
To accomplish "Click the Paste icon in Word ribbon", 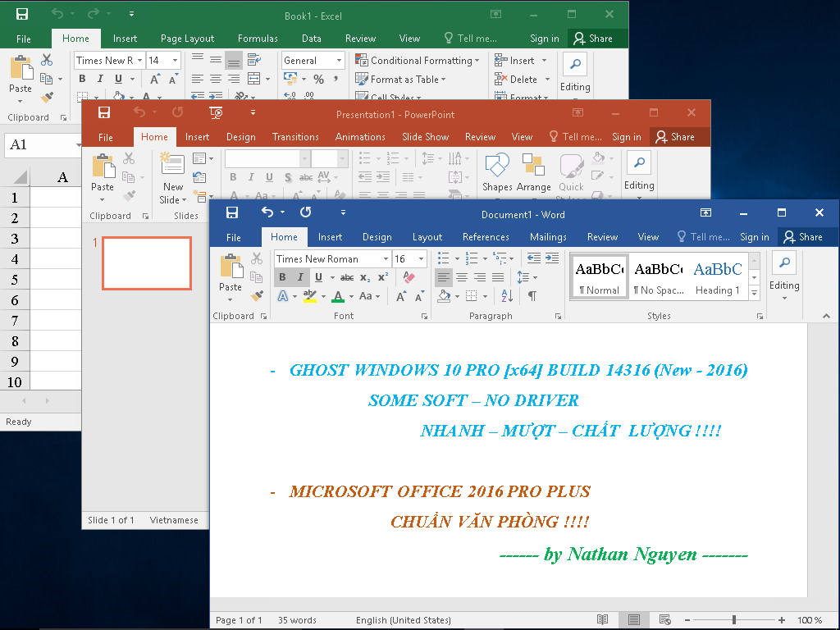I will [231, 267].
